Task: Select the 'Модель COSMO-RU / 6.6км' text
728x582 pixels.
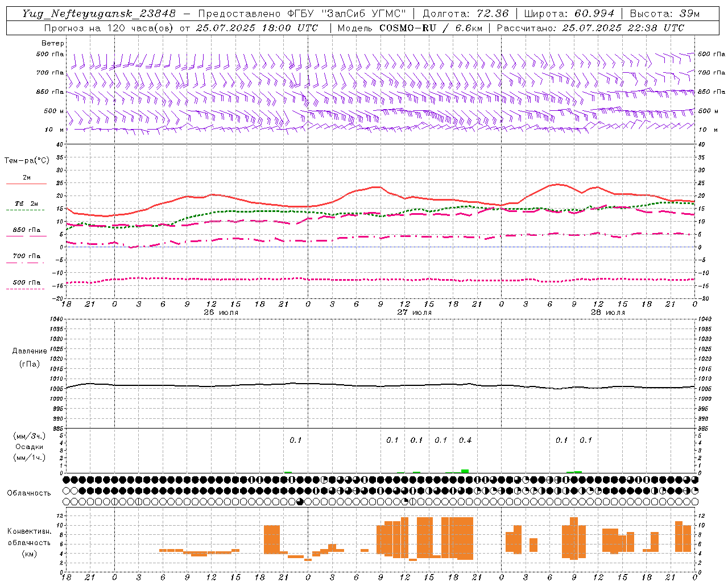Action: (410, 28)
